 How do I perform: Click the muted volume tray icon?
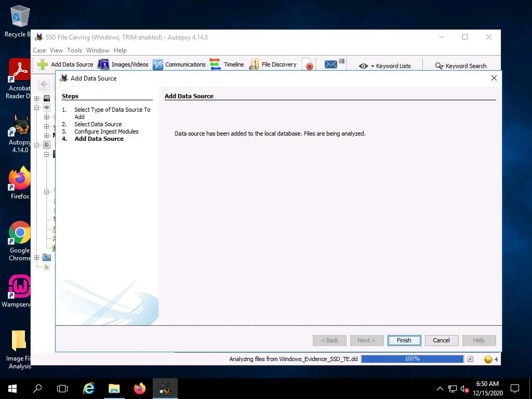point(464,389)
